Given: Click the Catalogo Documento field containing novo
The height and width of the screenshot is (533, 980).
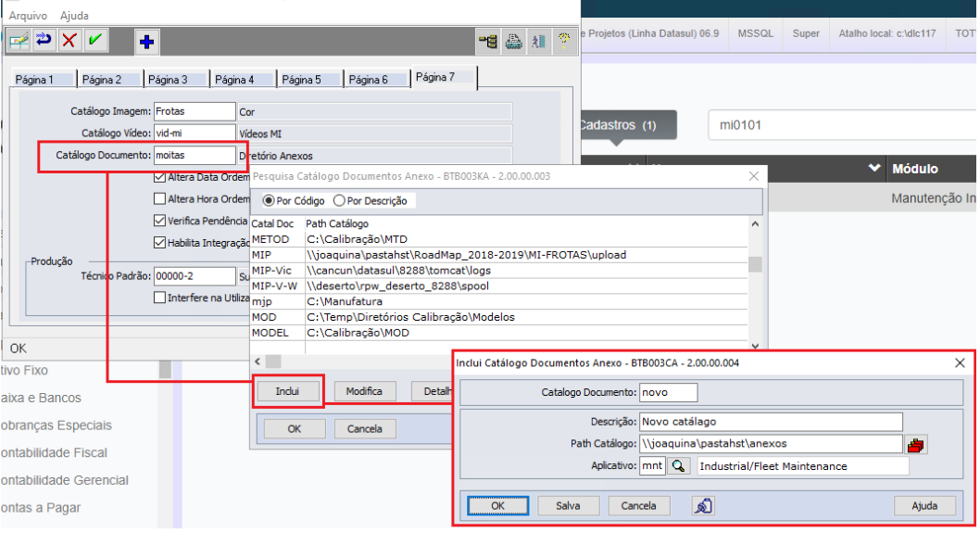Looking at the screenshot, I should coord(668,392).
